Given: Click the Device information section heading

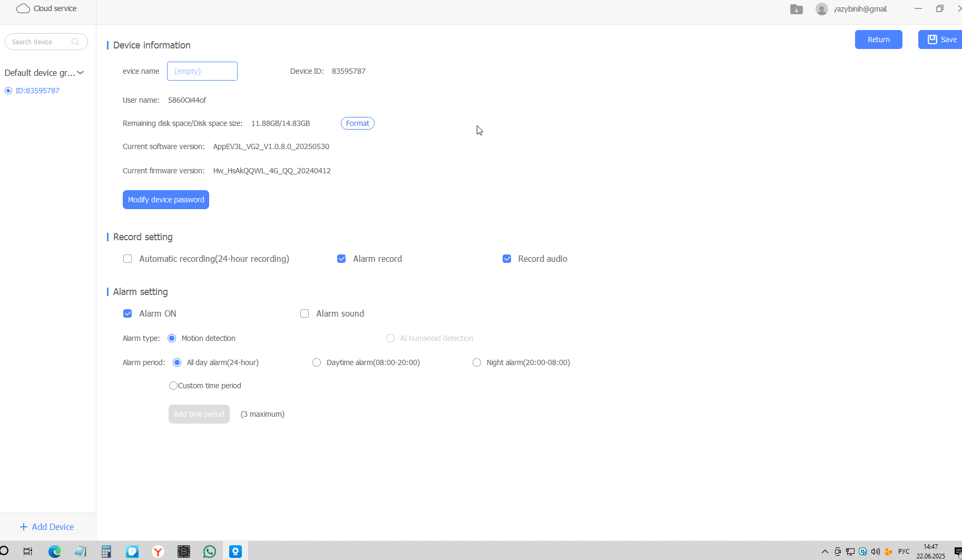Looking at the screenshot, I should tap(152, 45).
